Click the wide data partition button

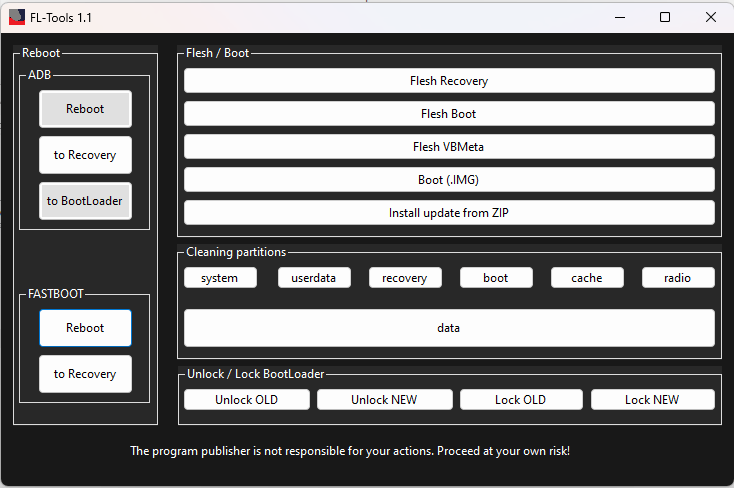tap(449, 328)
